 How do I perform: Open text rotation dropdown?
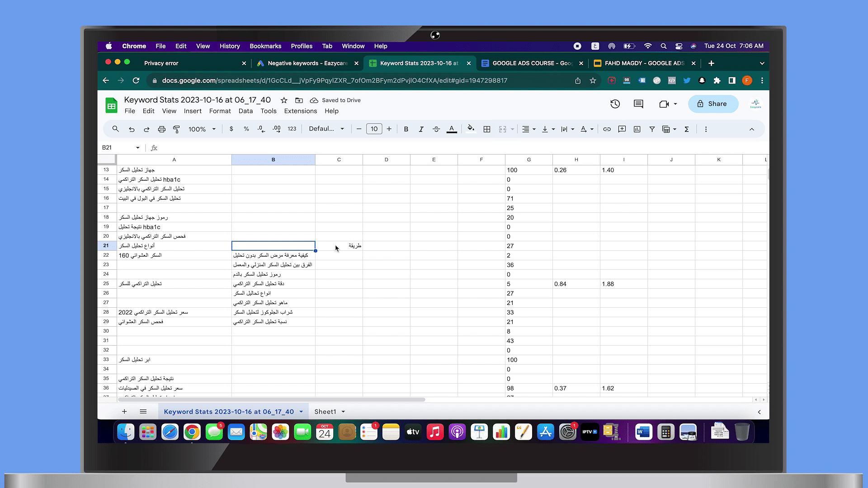coord(587,129)
